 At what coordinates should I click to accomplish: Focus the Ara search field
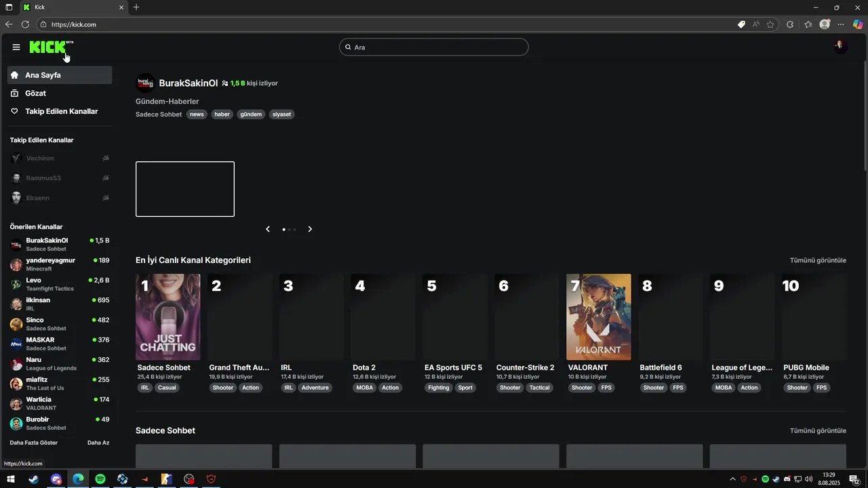coord(434,47)
